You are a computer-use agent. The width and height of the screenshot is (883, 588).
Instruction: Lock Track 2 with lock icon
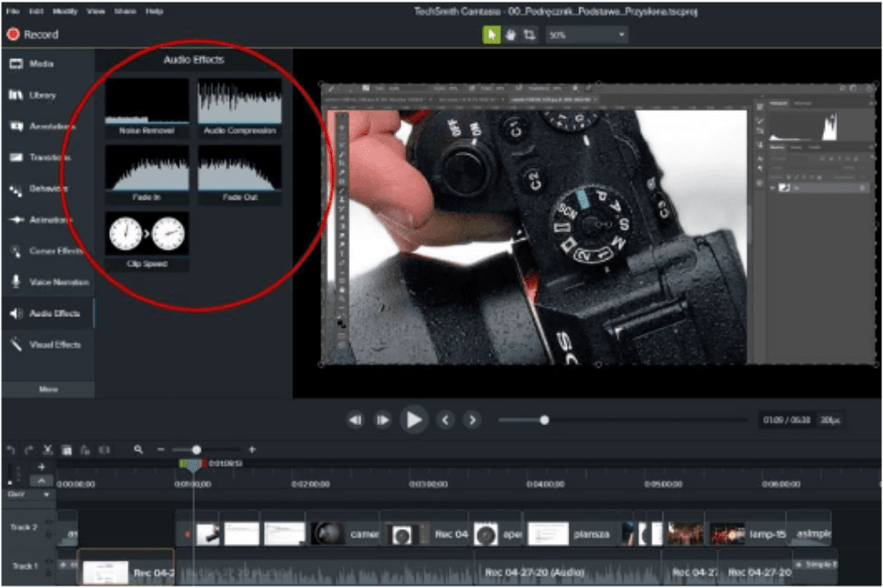pos(49,533)
